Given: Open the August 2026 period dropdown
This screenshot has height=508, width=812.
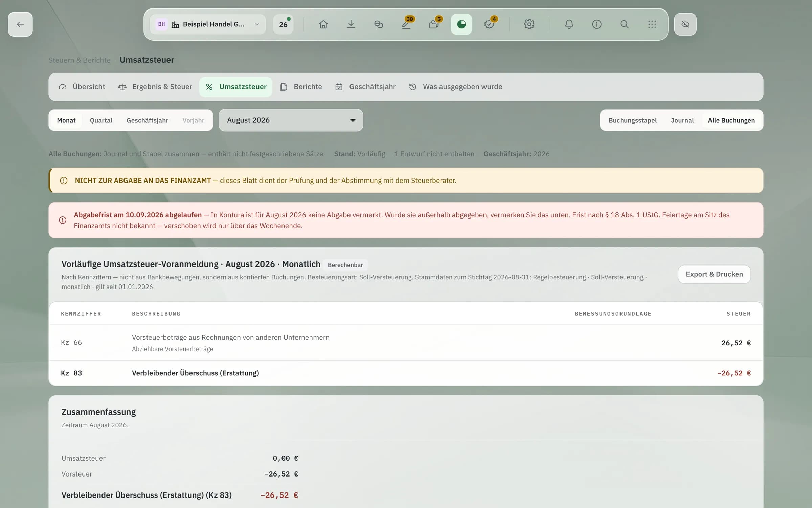Looking at the screenshot, I should pos(291,120).
